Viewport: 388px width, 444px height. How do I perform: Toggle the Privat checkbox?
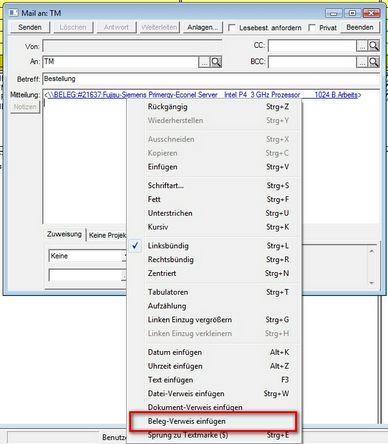click(x=312, y=27)
